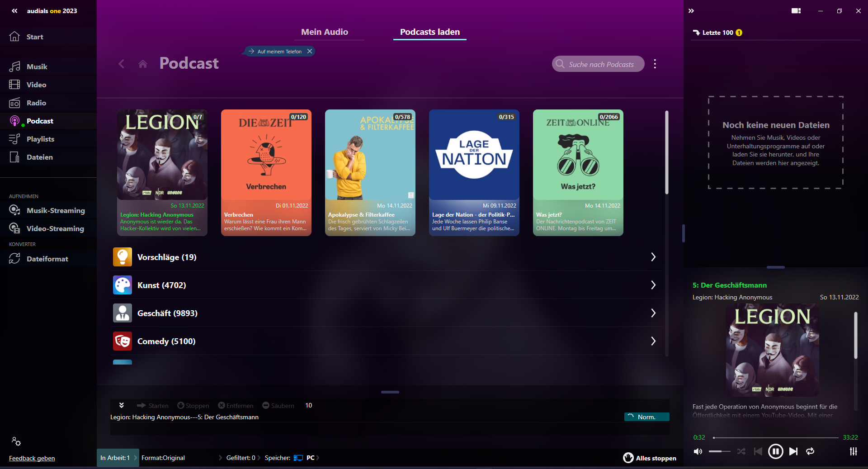Click the Kunst palette icon
868x469 pixels.
click(x=123, y=285)
